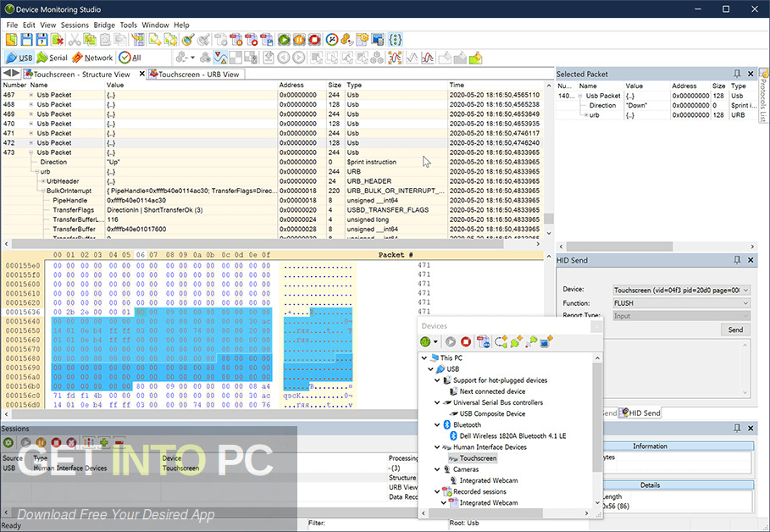
Task: Open the Sessions menu
Action: pyautogui.click(x=75, y=25)
